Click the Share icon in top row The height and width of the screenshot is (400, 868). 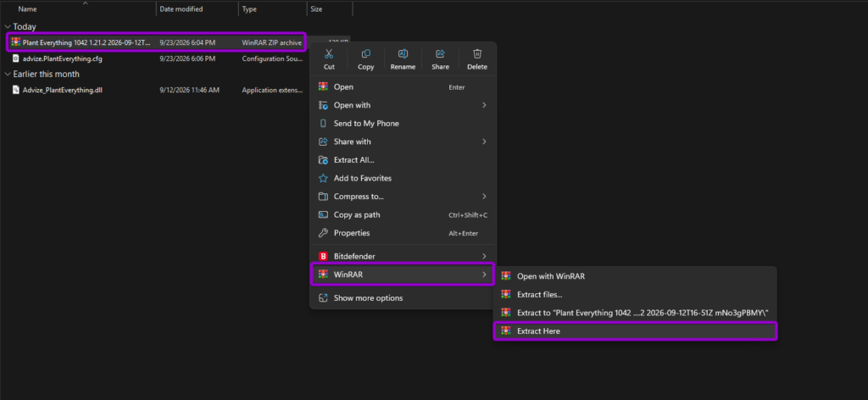click(441, 53)
